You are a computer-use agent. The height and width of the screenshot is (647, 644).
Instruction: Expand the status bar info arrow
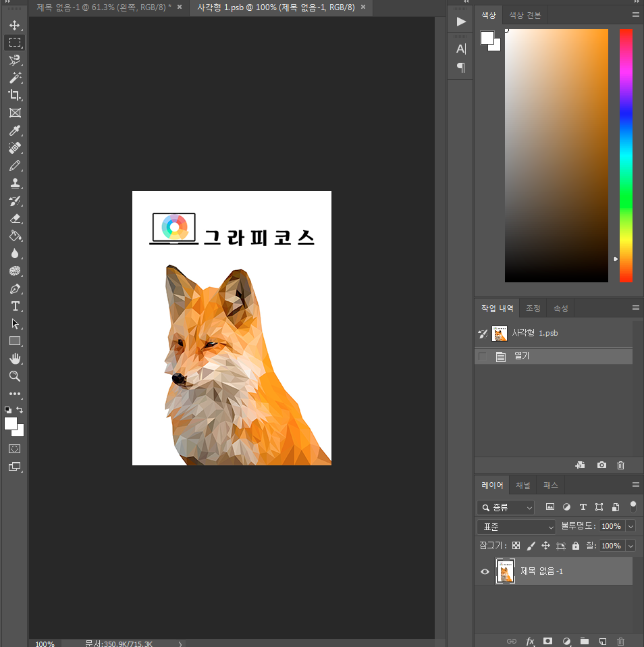click(x=180, y=644)
